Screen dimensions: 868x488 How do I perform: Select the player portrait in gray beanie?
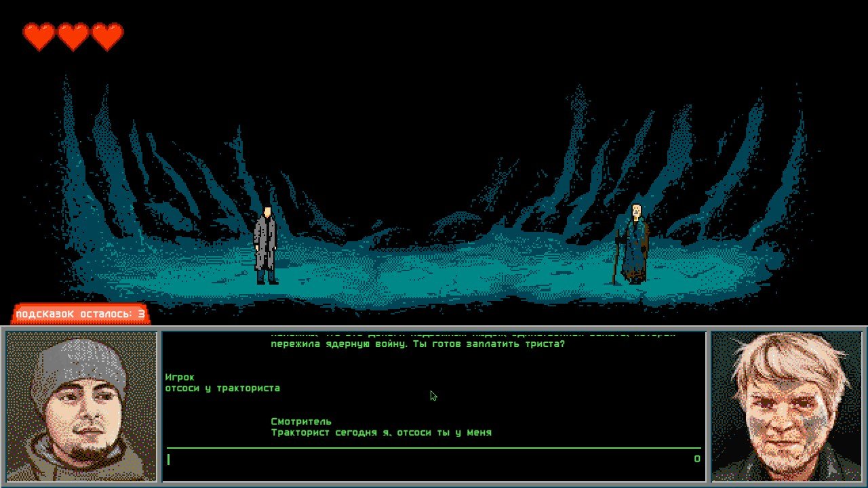click(x=81, y=407)
